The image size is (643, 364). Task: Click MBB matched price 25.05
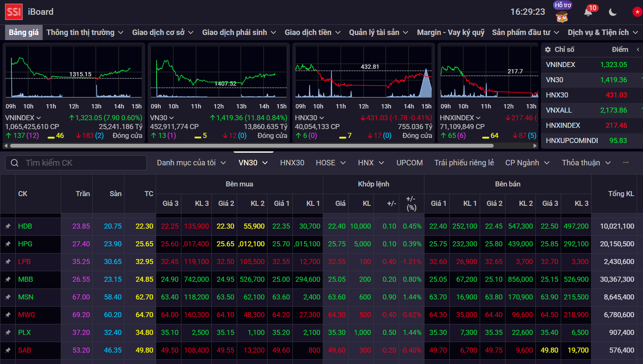pyautogui.click(x=337, y=280)
